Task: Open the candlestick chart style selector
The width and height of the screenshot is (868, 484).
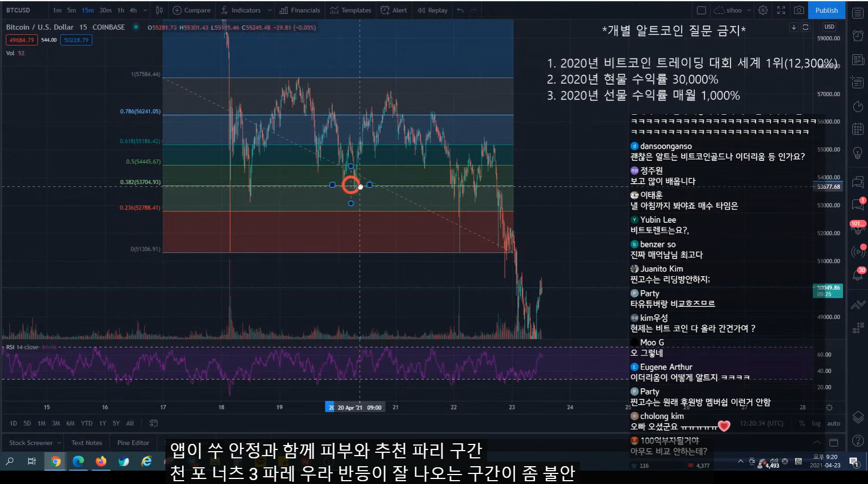Action: [x=159, y=10]
